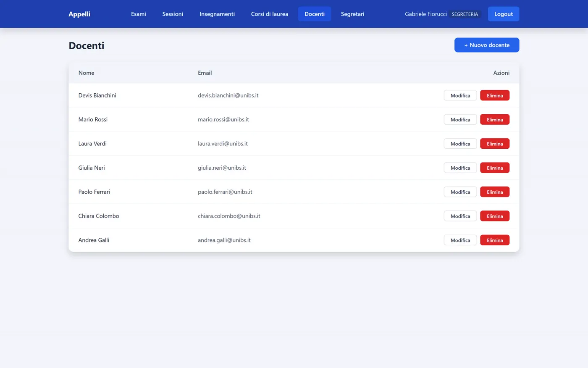Modify Chiara Colombo's details
Image resolution: width=588 pixels, height=368 pixels.
click(x=460, y=216)
